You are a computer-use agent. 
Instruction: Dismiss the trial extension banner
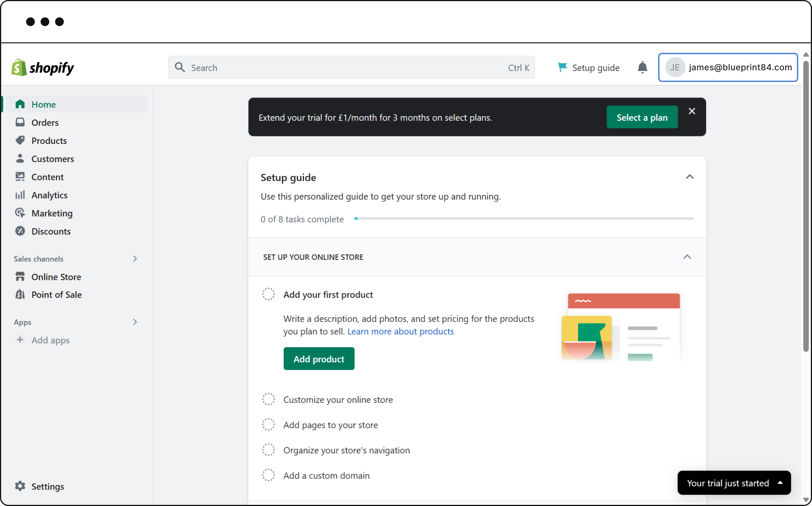[x=691, y=111]
